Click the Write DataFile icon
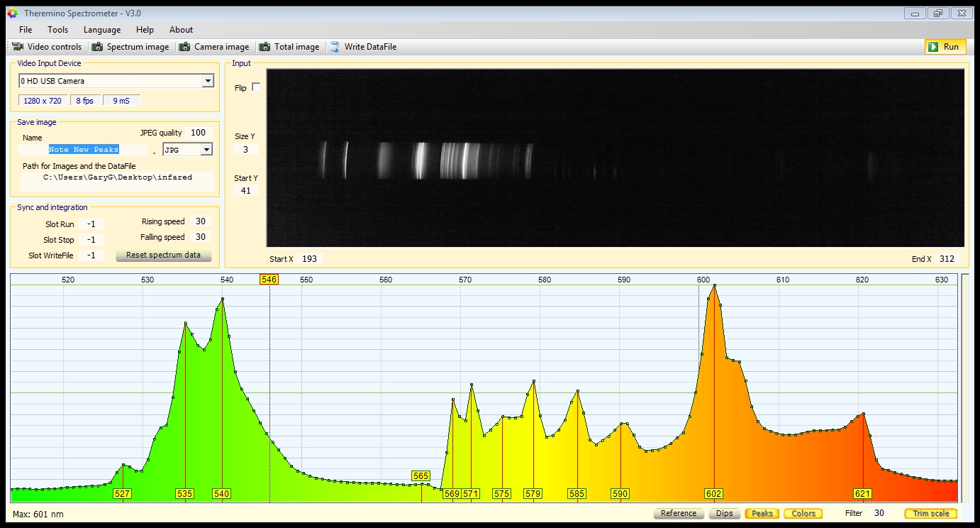 [x=335, y=47]
